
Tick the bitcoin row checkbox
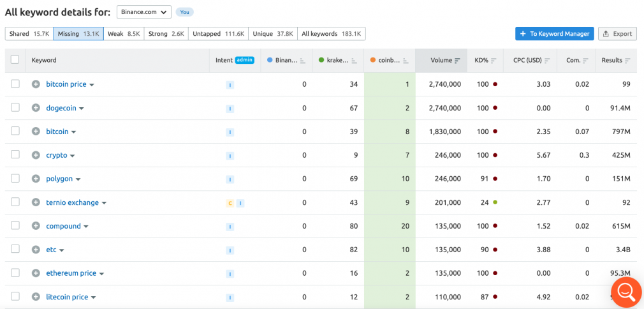click(15, 131)
